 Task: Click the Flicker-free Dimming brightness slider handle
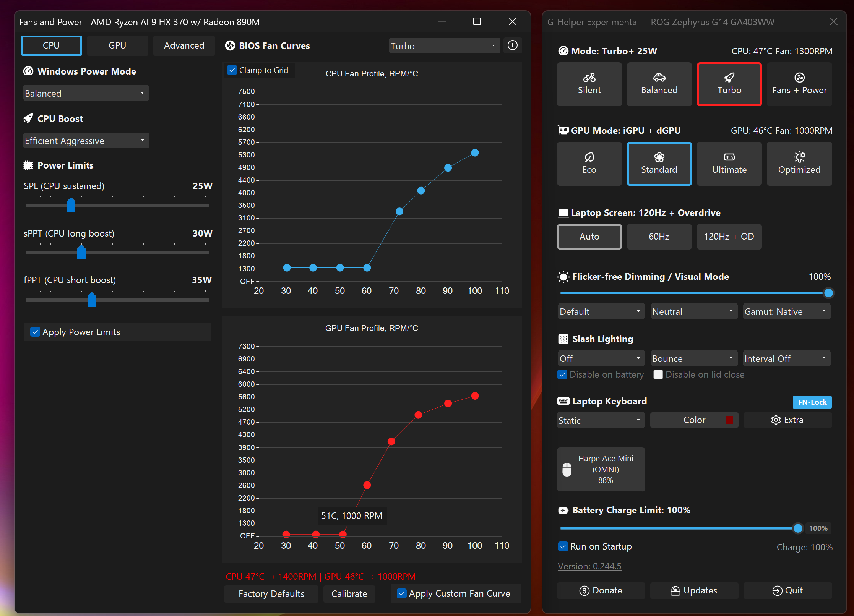828,293
